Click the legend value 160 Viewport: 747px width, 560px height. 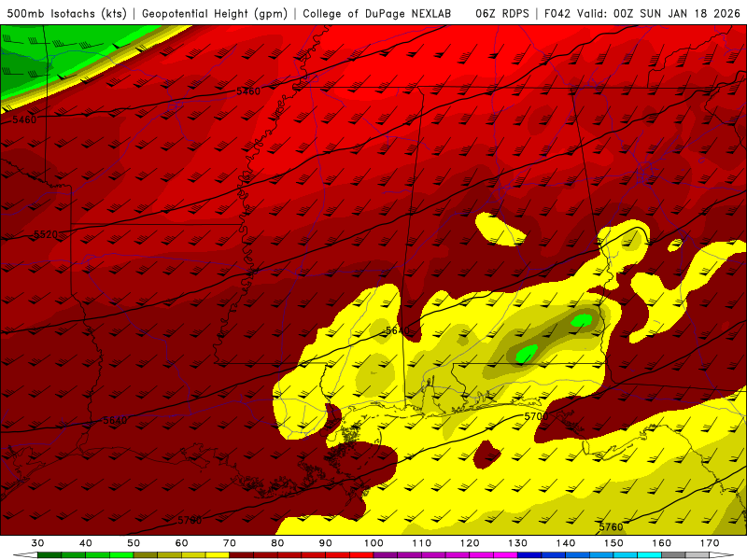[662, 543]
